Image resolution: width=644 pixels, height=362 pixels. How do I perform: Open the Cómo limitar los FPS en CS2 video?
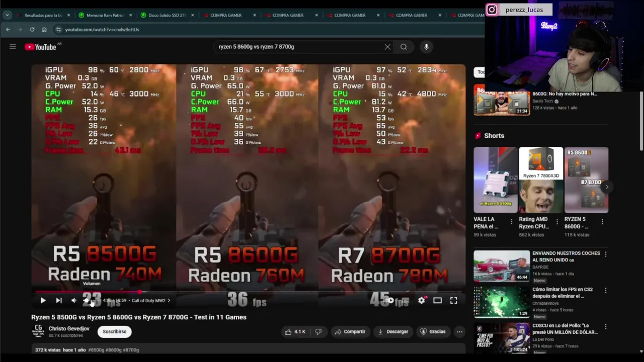(502, 302)
